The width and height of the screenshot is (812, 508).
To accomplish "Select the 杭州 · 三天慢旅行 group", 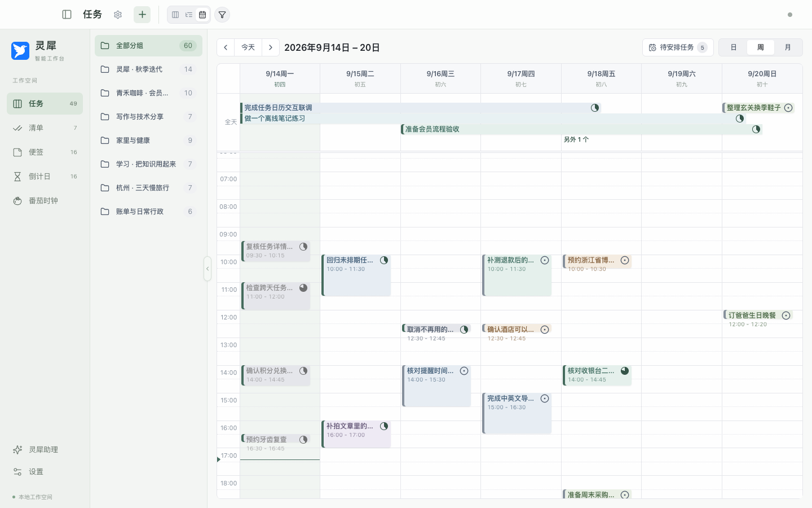I will [x=148, y=188].
